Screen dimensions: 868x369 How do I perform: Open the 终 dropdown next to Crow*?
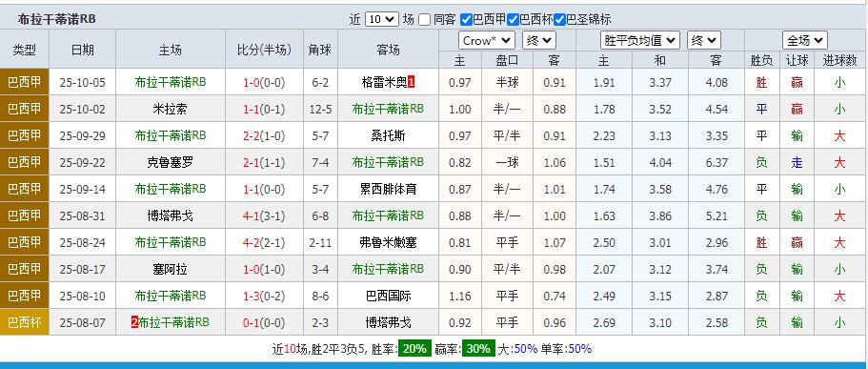(539, 40)
